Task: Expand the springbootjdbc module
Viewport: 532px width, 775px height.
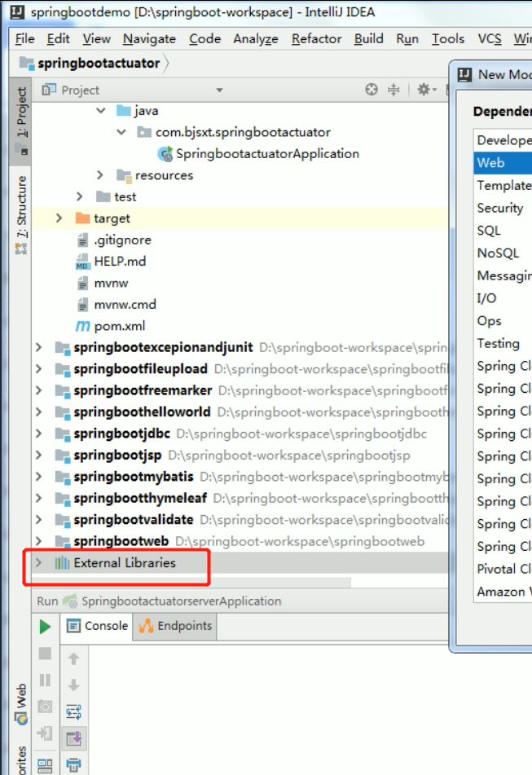Action: (x=38, y=434)
